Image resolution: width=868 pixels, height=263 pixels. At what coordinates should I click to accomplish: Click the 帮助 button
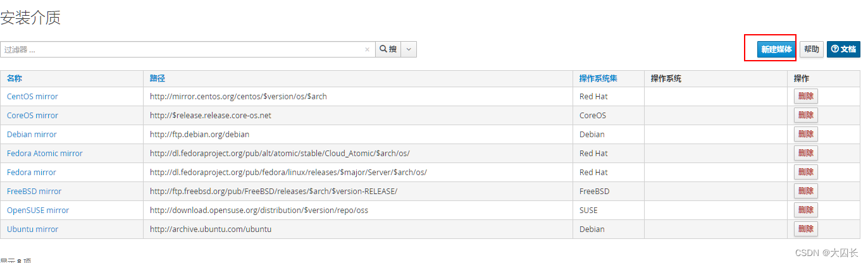[x=811, y=49]
